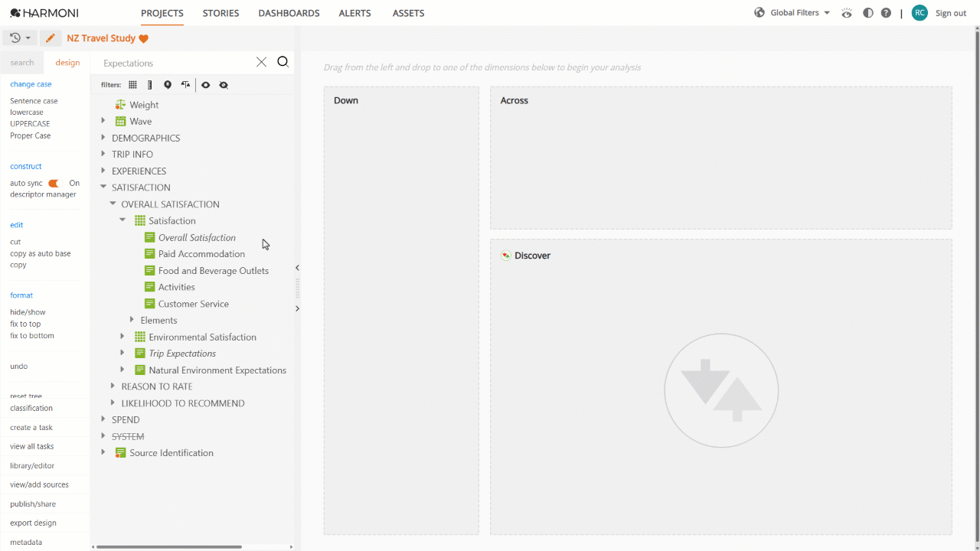This screenshot has width=980, height=551.
Task: Open the history dropdown button
Action: [x=20, y=38]
